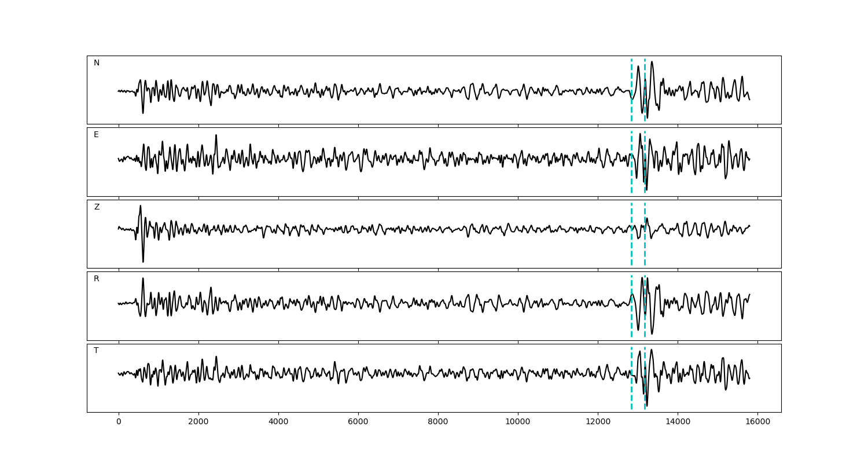Click the x-axis tick label 10000
The width and height of the screenshot is (868, 463).
click(518, 422)
